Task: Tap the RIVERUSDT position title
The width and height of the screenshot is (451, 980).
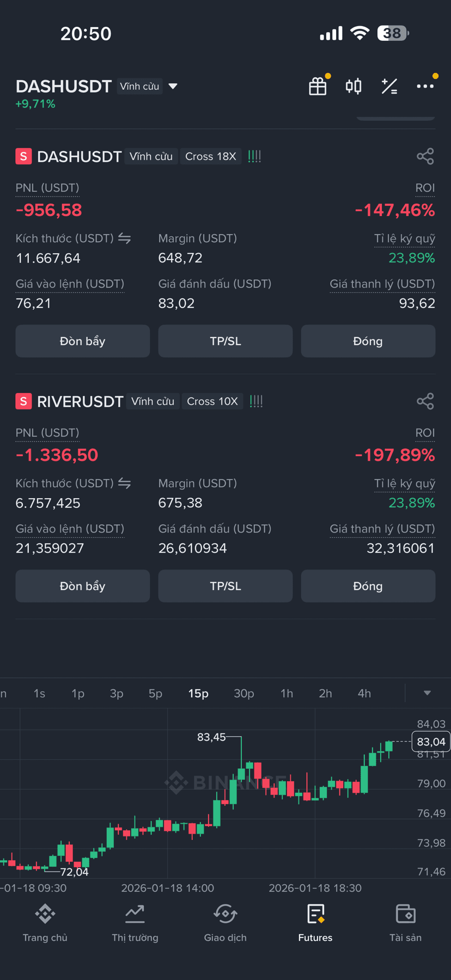Action: point(80,402)
